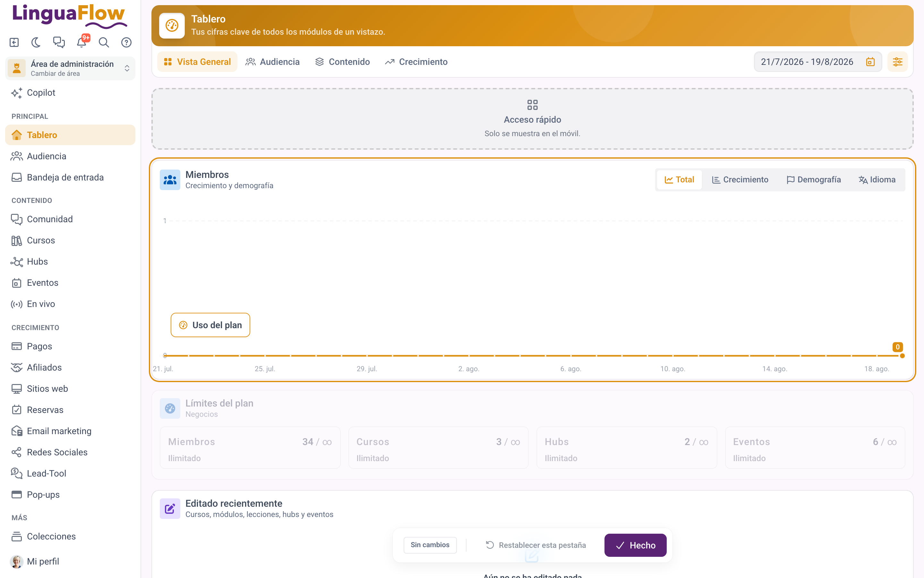Image resolution: width=924 pixels, height=578 pixels.
Task: Open the En vivo section
Action: click(x=70, y=304)
